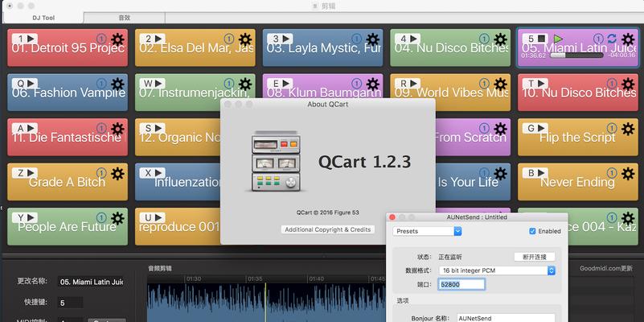The height and width of the screenshot is (322, 644).
Task: Open settings gear for Detroit 95 Project cart
Action: coord(117,39)
